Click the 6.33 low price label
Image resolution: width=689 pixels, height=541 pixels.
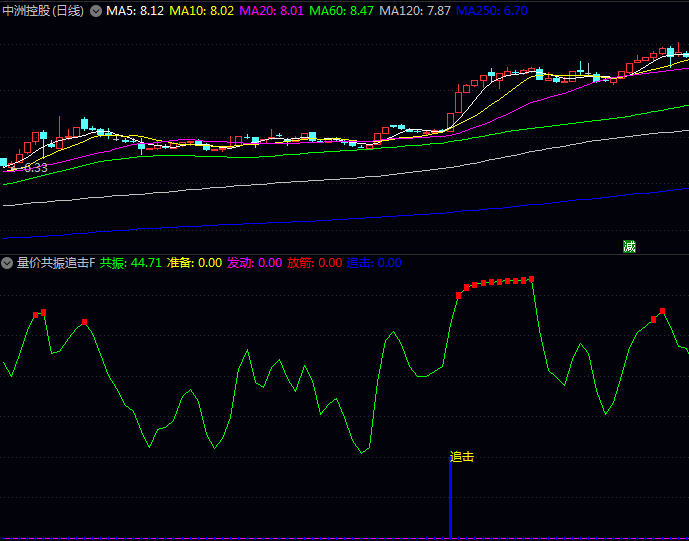(35, 168)
